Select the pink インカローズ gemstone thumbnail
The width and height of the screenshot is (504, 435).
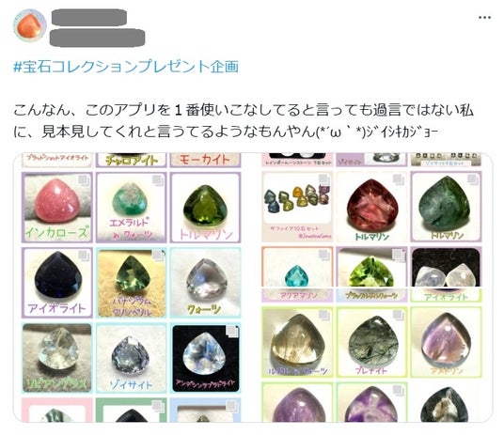pyautogui.click(x=57, y=208)
